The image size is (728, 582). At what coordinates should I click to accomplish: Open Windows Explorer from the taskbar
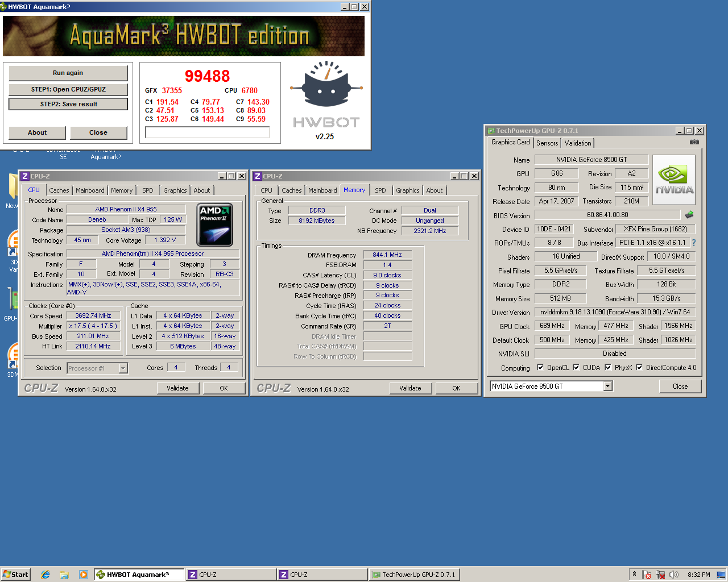point(64,575)
